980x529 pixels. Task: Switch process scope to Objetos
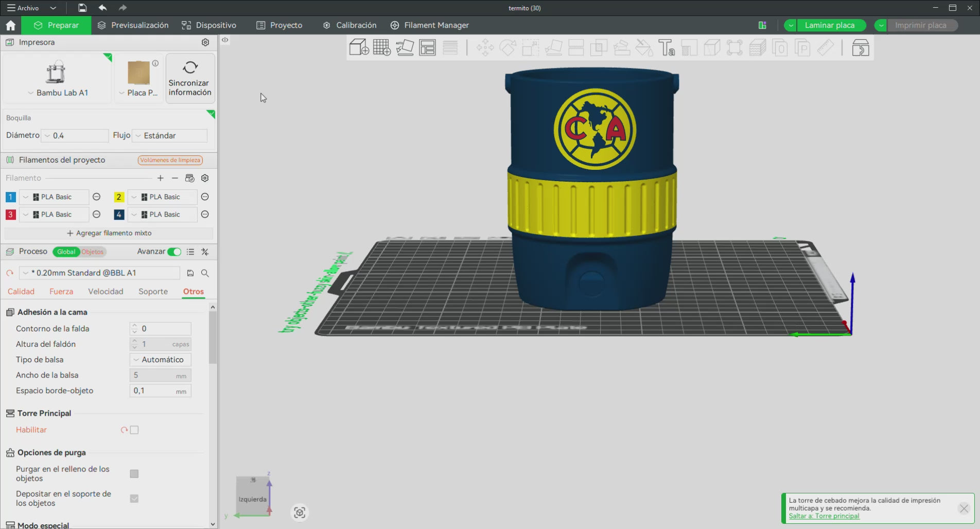point(93,252)
